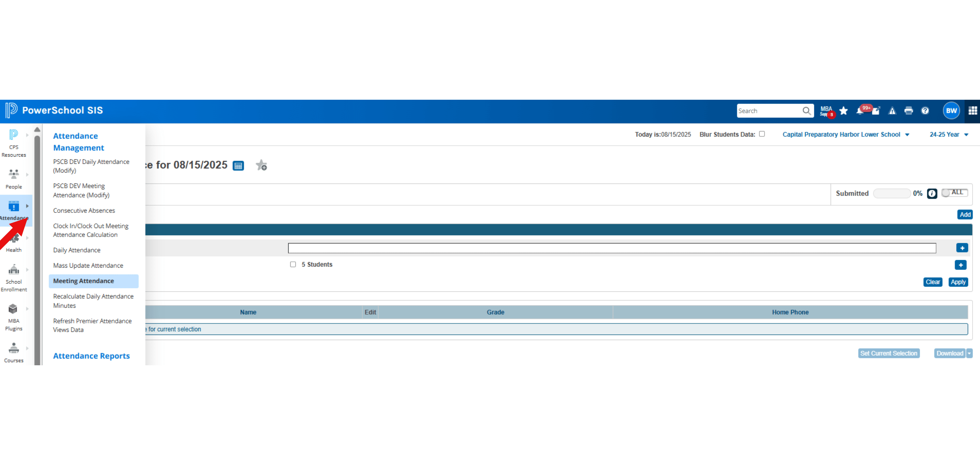Open Mass Update Attendance menu item
The image size is (980, 465).
click(x=88, y=266)
